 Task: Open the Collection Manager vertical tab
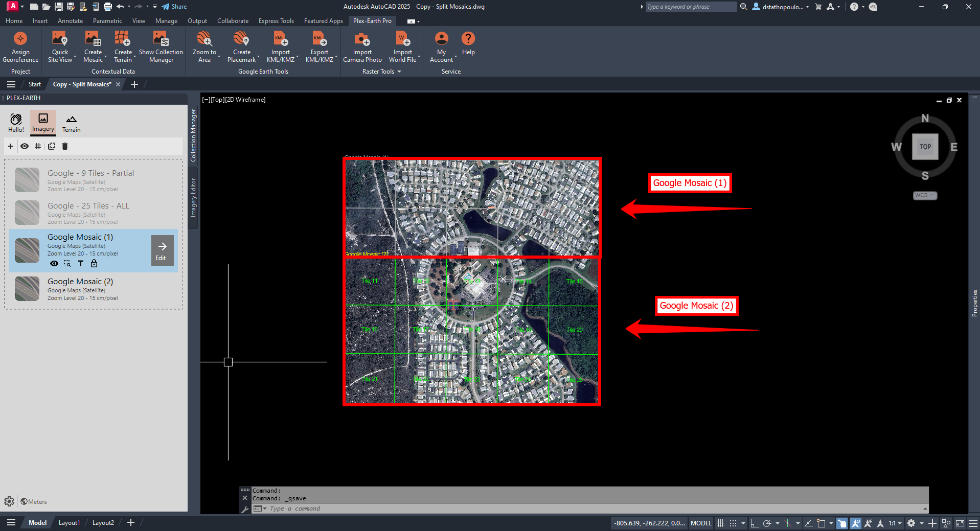[x=193, y=135]
